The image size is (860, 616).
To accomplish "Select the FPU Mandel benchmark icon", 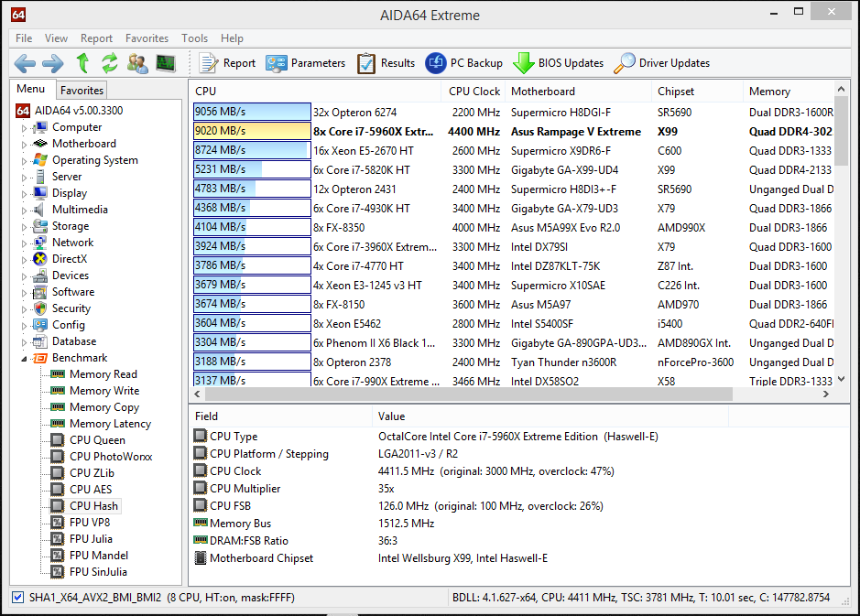I will point(58,556).
